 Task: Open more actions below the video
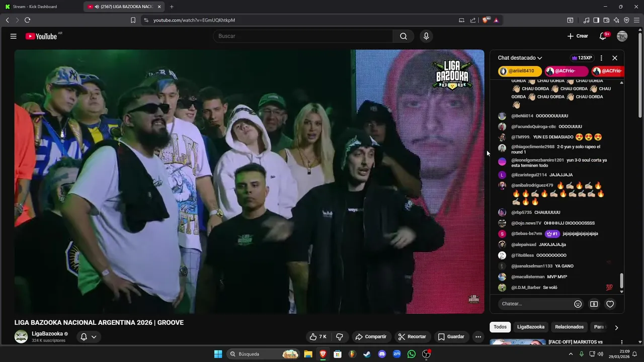pos(478,337)
